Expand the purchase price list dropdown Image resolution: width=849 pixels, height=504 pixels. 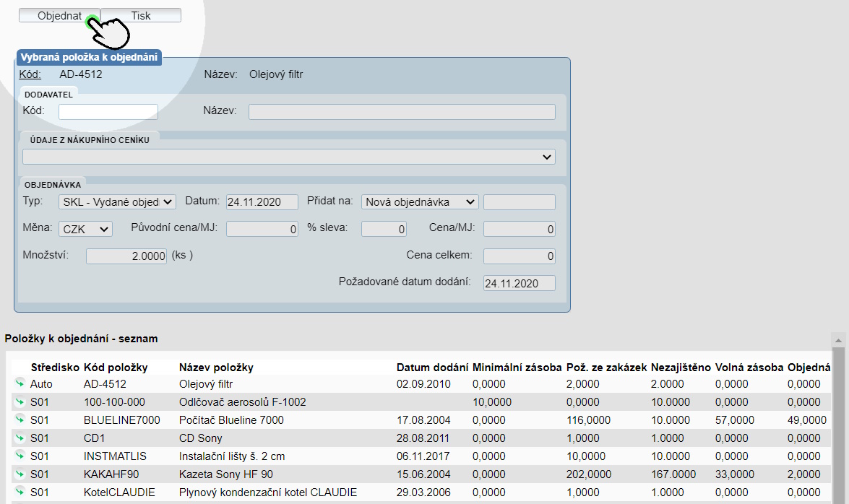click(x=289, y=157)
